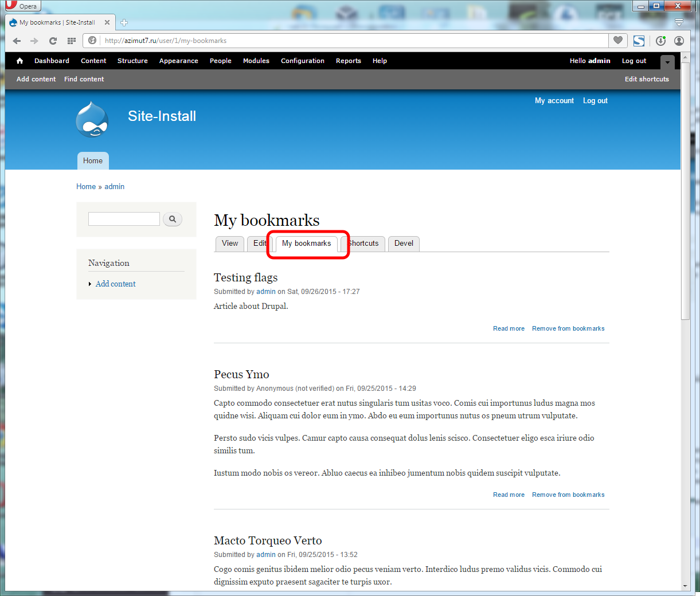Reload the page with the refresh icon
The height and width of the screenshot is (596, 700).
click(x=53, y=41)
